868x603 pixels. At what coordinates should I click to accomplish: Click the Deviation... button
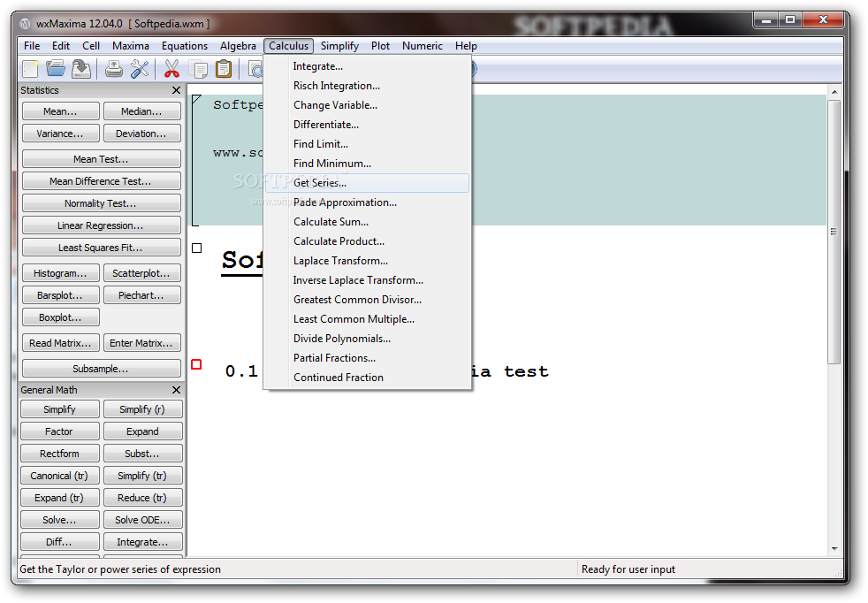coord(141,134)
